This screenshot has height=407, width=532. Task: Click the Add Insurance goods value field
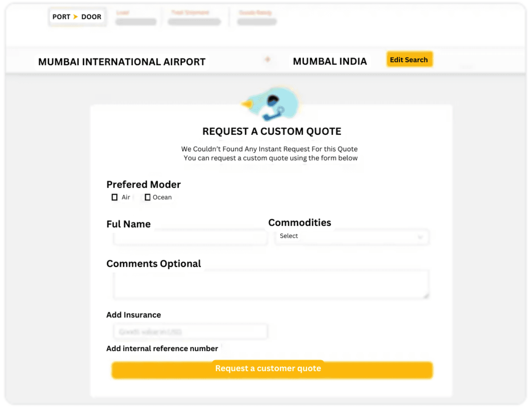(x=190, y=332)
